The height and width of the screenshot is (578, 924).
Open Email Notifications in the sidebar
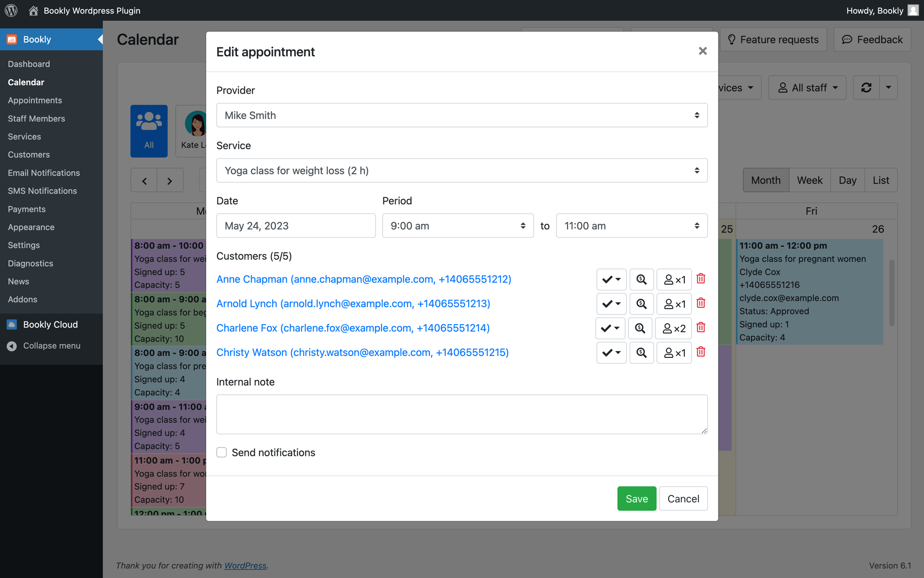(x=43, y=172)
